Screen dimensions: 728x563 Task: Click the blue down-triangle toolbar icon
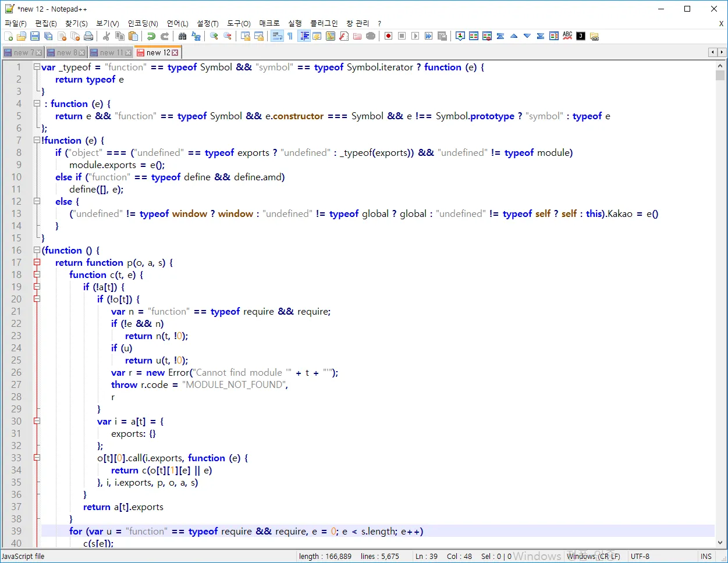pyautogui.click(x=527, y=36)
